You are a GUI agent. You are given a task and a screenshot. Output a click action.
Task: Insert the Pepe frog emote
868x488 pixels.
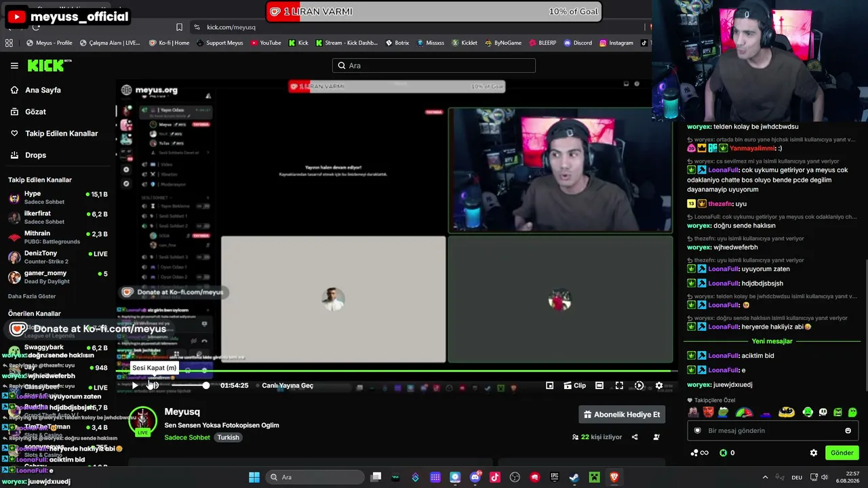click(723, 412)
